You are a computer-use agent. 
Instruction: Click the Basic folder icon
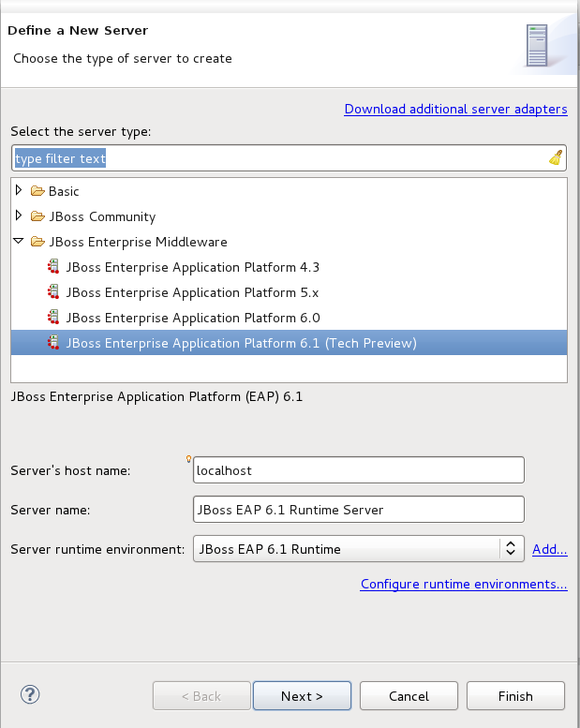coord(37,191)
